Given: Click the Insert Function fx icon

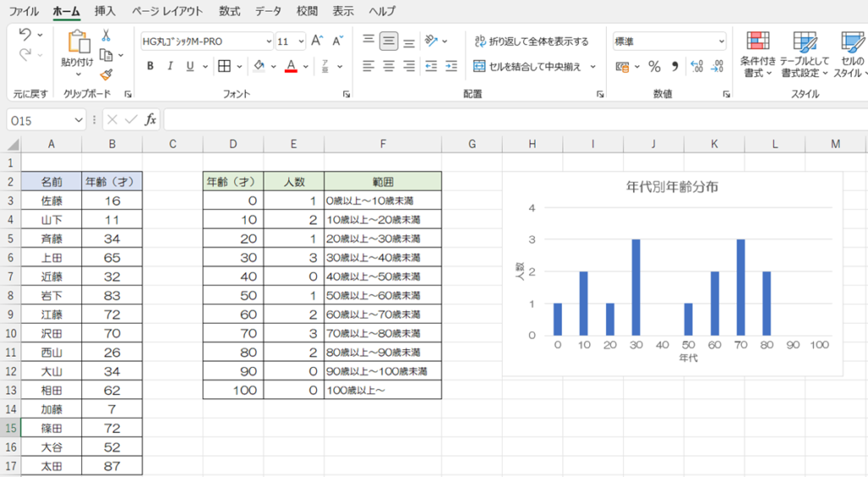Looking at the screenshot, I should click(x=150, y=120).
